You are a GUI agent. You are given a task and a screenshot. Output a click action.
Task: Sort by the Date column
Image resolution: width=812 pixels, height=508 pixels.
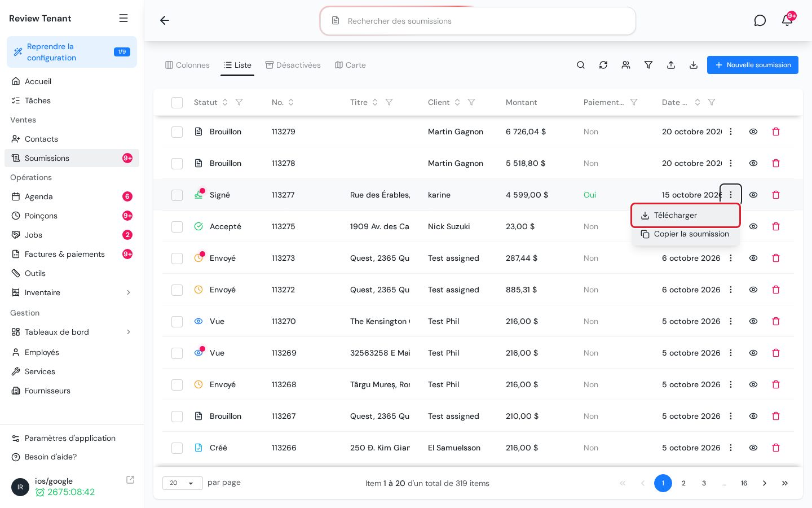coord(698,102)
